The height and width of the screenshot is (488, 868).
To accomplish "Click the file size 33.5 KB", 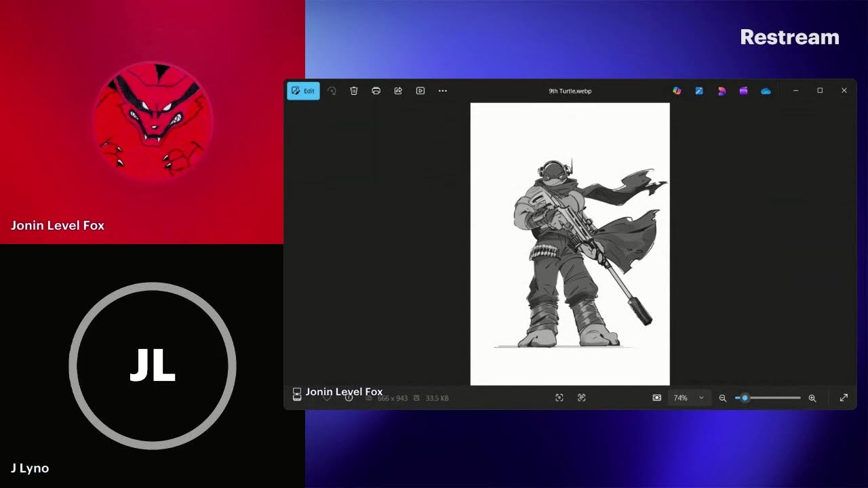I will pyautogui.click(x=437, y=398).
